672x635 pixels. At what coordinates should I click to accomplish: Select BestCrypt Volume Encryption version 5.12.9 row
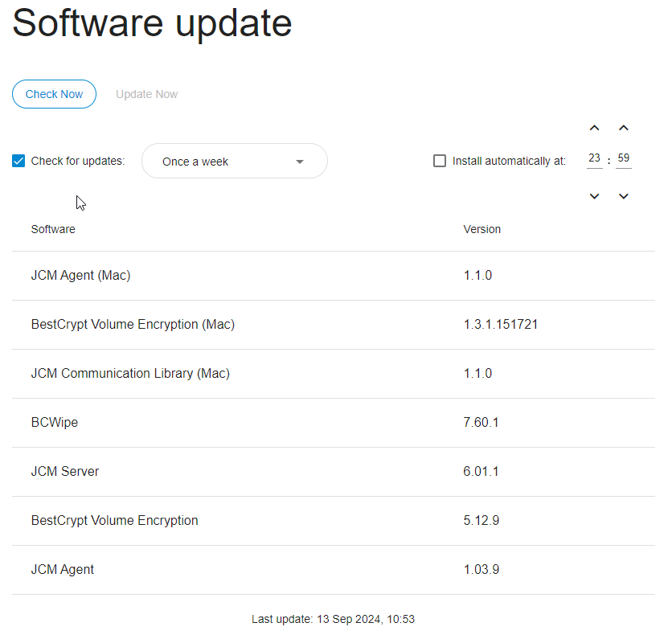334,521
